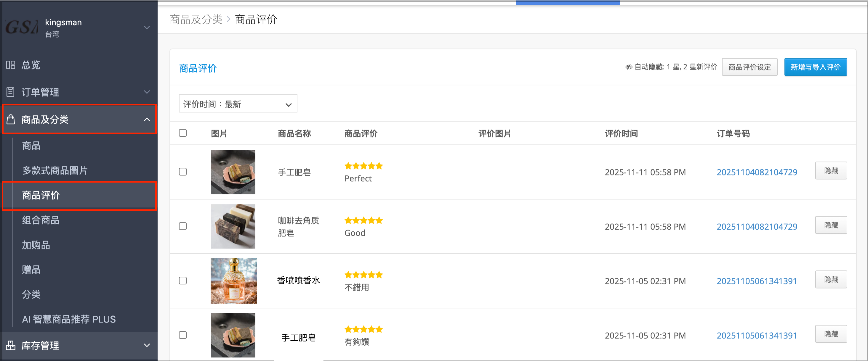The height and width of the screenshot is (361, 868).
Task: Check the checkbox for the Perfect review row
Action: [182, 172]
